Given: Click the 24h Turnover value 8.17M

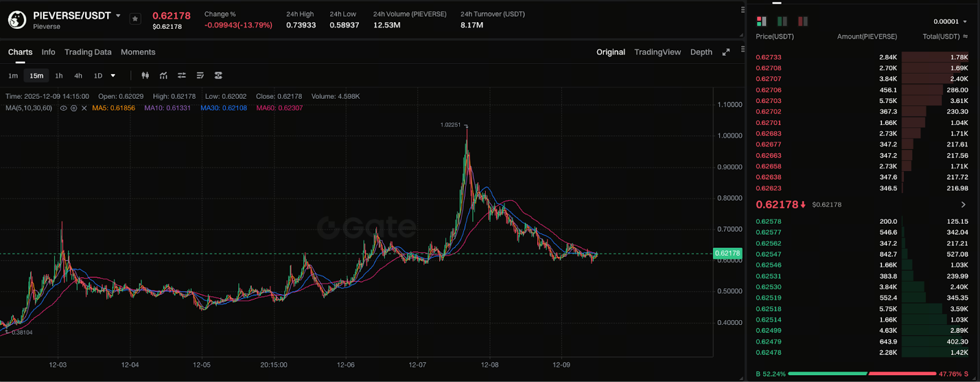Looking at the screenshot, I should click(x=472, y=25).
